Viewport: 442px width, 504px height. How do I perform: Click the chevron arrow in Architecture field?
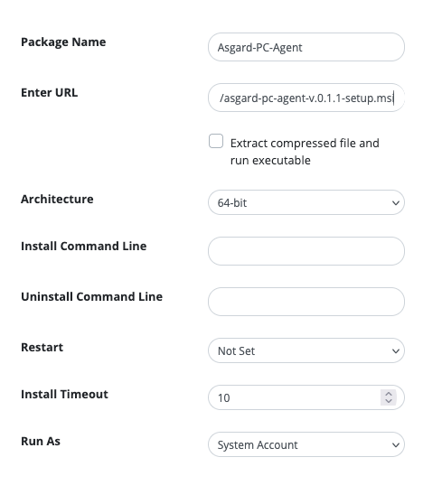click(x=396, y=203)
